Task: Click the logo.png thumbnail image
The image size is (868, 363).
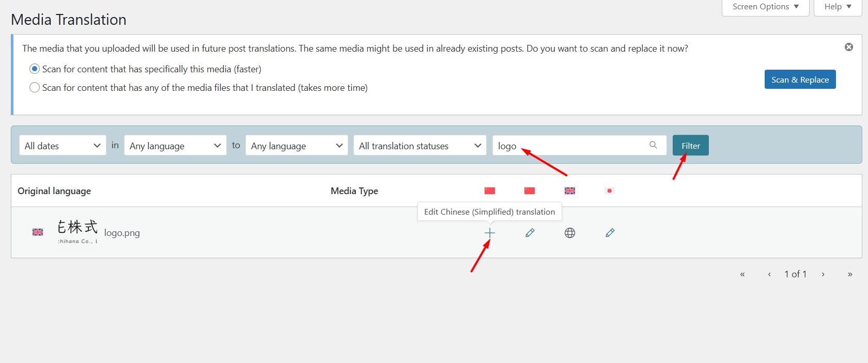Action: (77, 232)
